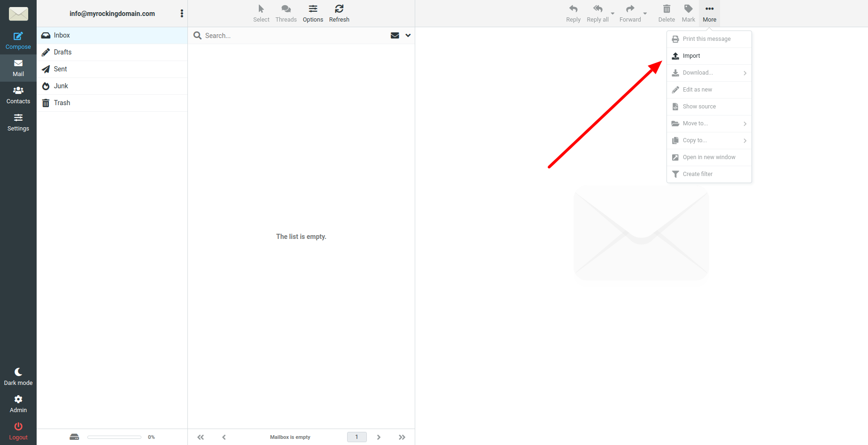Open list Options
Image resolution: width=868 pixels, height=445 pixels.
coord(313,14)
